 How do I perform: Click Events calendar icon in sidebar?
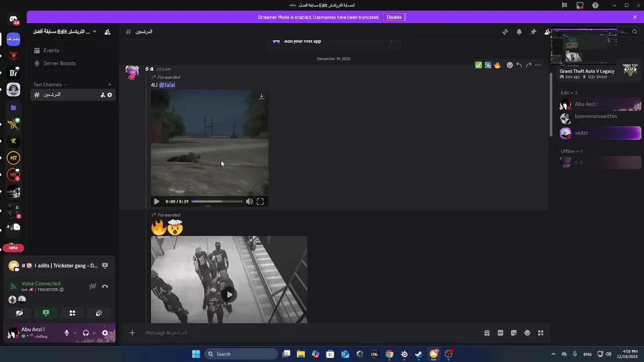[x=37, y=50]
